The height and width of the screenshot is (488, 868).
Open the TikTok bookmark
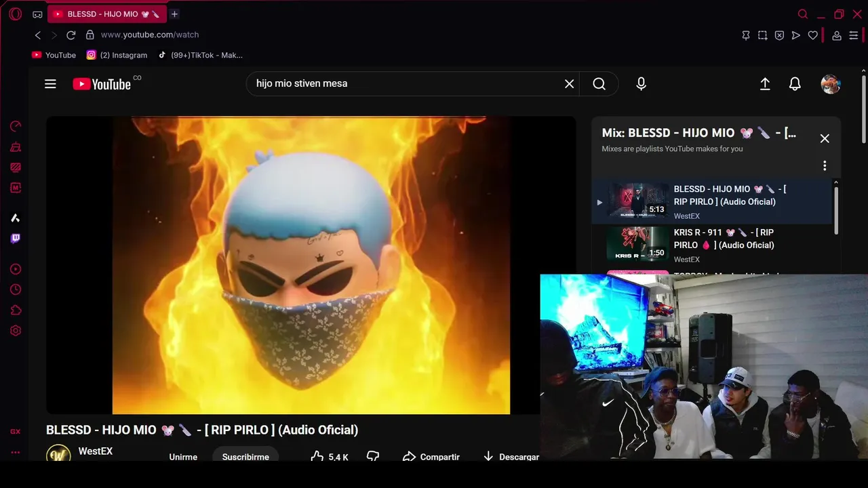(x=200, y=55)
